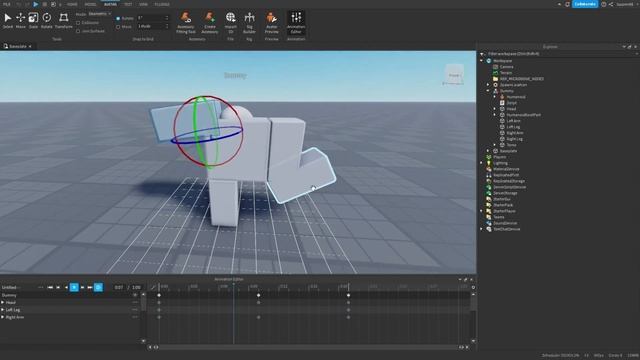640x360 pixels.
Task: Select the Right Arm middle keyframe
Action: (x=258, y=317)
